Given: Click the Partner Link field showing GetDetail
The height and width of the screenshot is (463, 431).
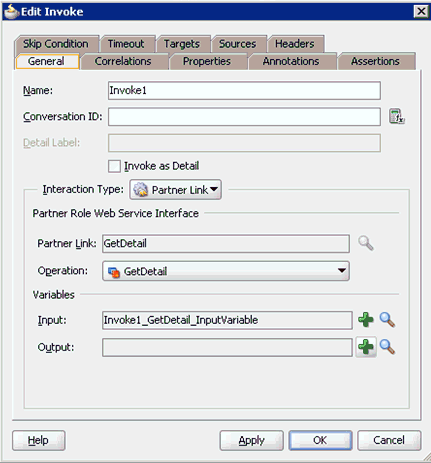Looking at the screenshot, I should pyautogui.click(x=226, y=243).
